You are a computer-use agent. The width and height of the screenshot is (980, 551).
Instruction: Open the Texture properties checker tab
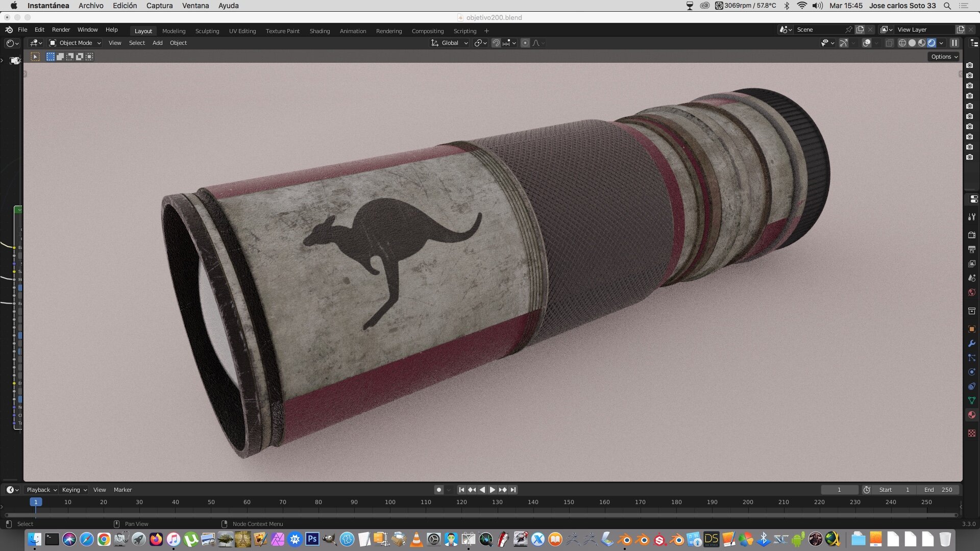(972, 433)
